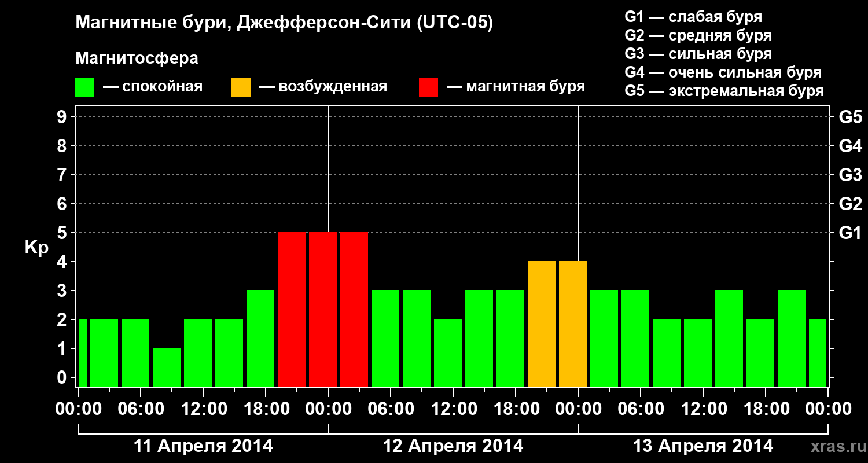
Task: Click legend line 'G5 — экстремальная буря'
Action: pos(724,91)
